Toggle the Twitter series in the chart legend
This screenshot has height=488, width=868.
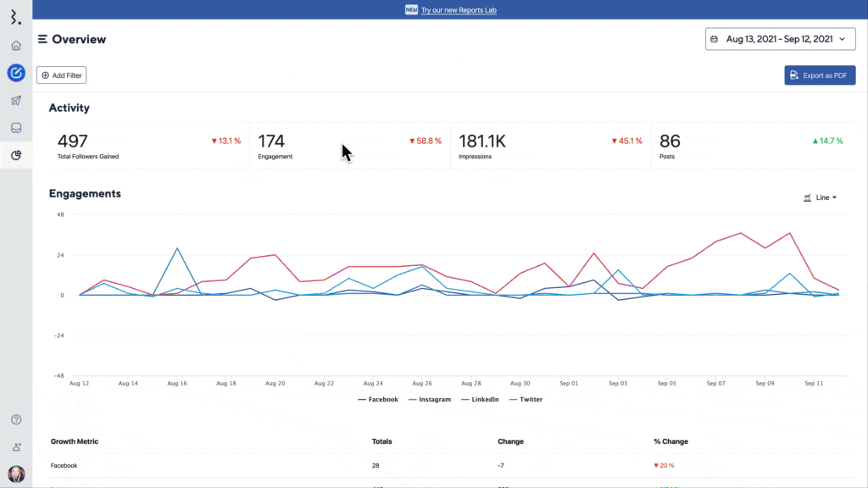tap(526, 399)
